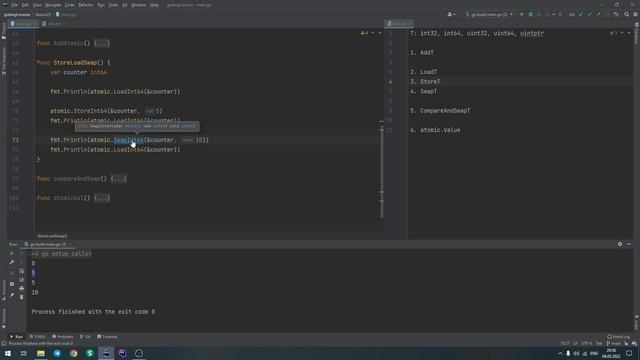The height and width of the screenshot is (360, 640).
Task: Open the Window menu
Action: (139, 5)
